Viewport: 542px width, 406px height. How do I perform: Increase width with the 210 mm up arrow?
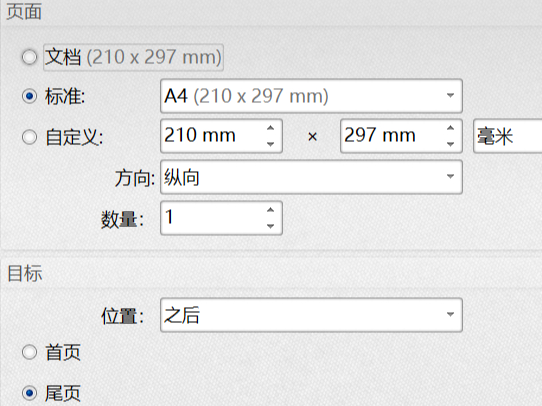click(x=271, y=128)
